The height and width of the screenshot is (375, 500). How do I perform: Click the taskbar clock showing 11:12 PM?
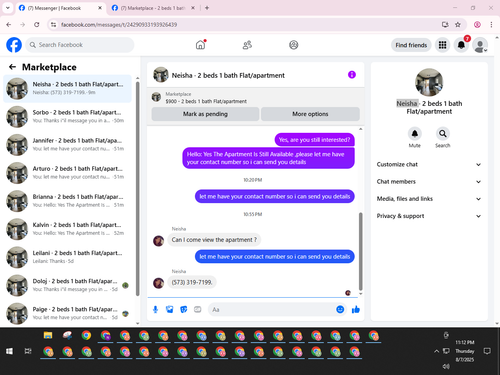click(465, 351)
